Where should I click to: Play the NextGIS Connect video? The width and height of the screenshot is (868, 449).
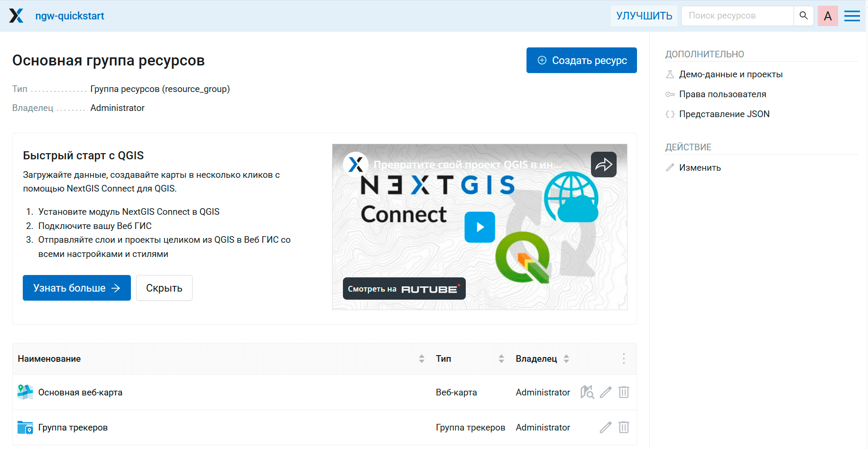pyautogui.click(x=480, y=227)
